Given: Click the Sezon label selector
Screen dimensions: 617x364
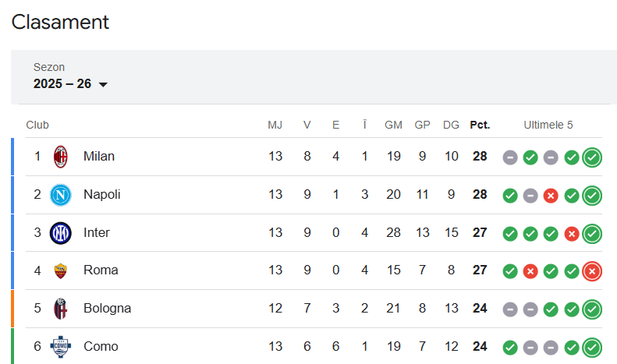Looking at the screenshot, I should (x=49, y=68).
